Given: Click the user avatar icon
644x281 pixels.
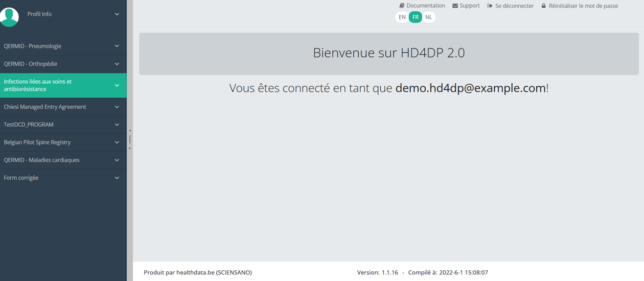Looking at the screenshot, I should coord(9,16).
